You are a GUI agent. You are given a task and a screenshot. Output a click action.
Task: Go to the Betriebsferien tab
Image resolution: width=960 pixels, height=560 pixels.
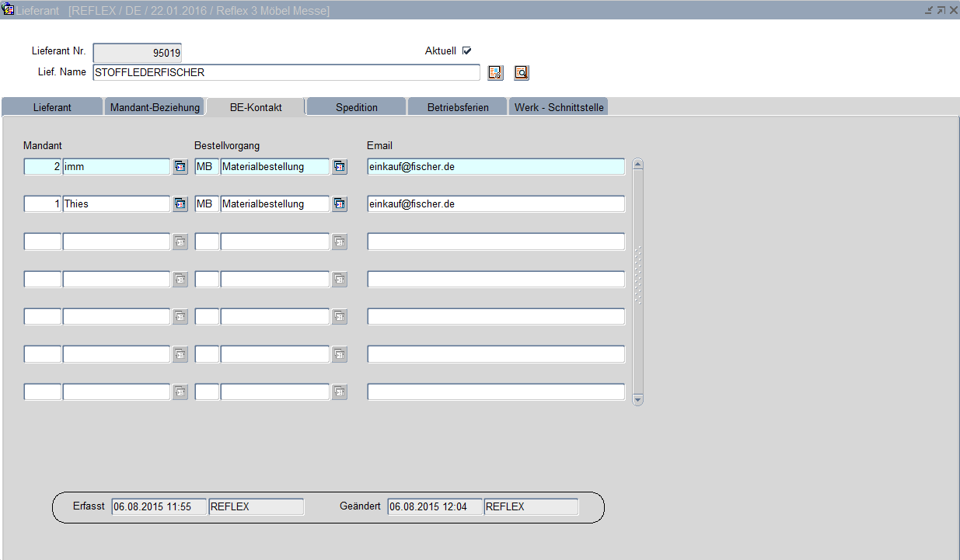click(458, 107)
